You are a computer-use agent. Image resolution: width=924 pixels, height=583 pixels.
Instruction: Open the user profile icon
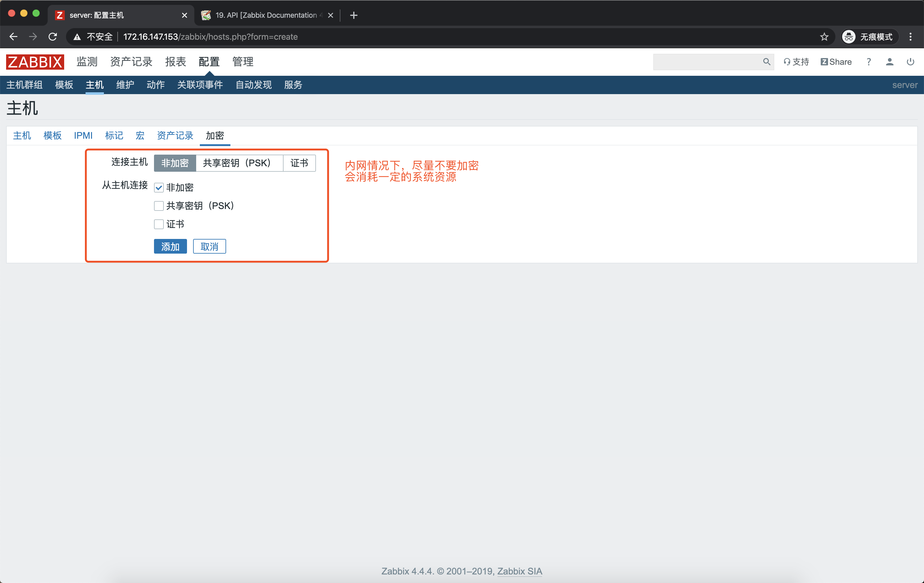coord(889,62)
